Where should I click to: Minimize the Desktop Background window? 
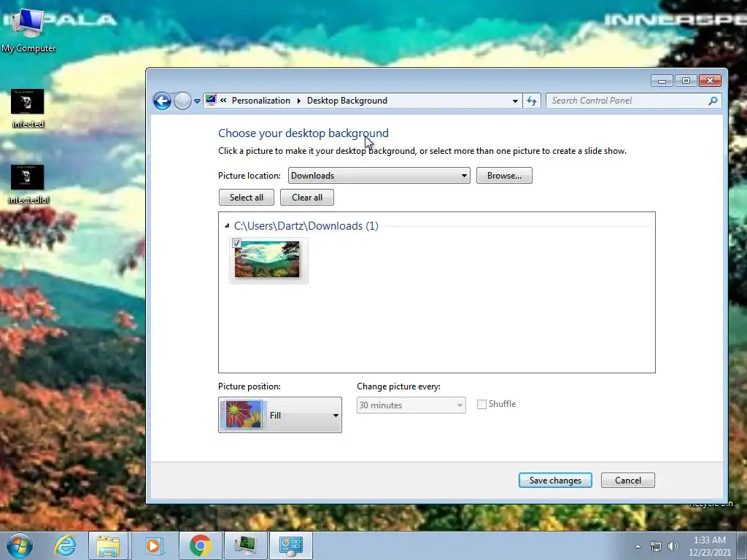[662, 80]
